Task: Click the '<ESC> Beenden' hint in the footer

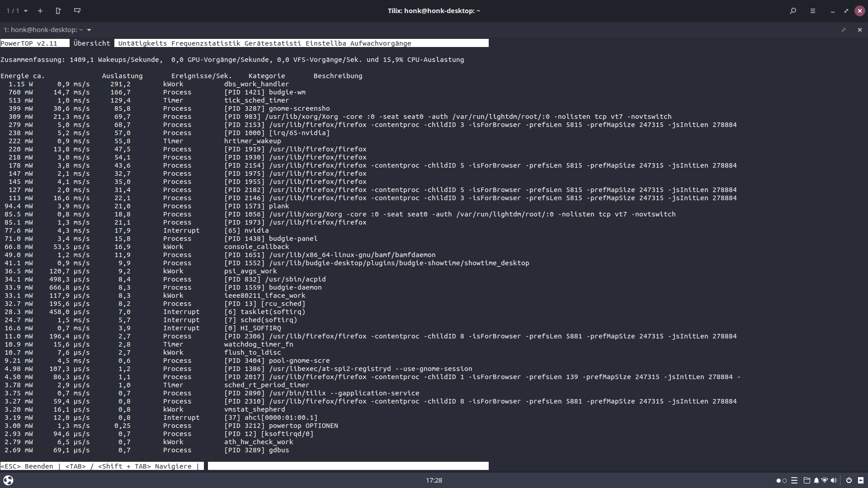Action: click(27, 466)
